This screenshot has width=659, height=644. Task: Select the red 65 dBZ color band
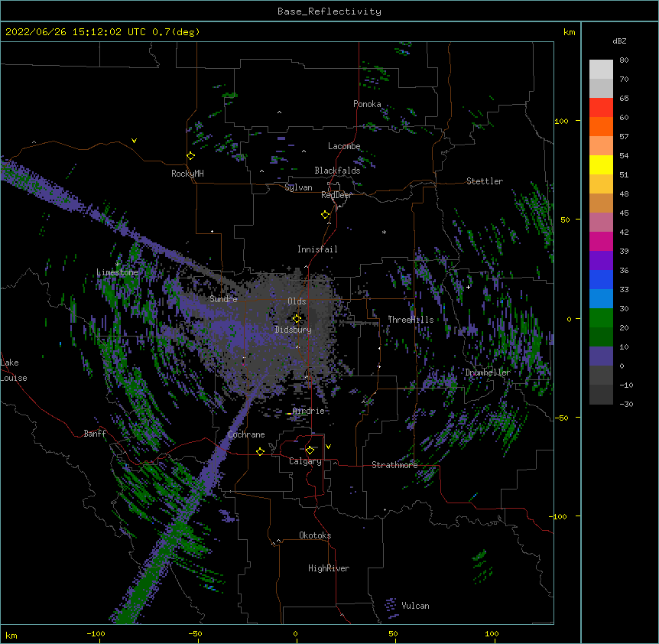click(x=601, y=107)
